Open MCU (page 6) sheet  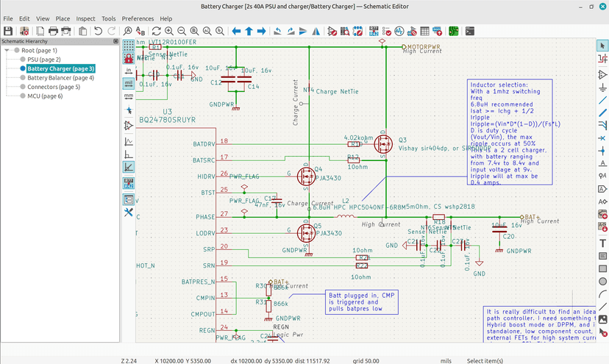coord(45,96)
